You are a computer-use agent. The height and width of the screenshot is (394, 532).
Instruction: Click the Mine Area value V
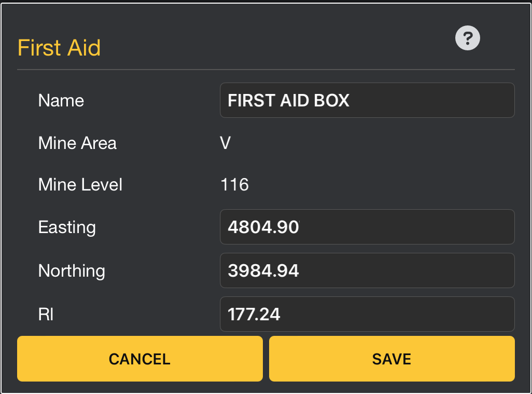click(225, 143)
